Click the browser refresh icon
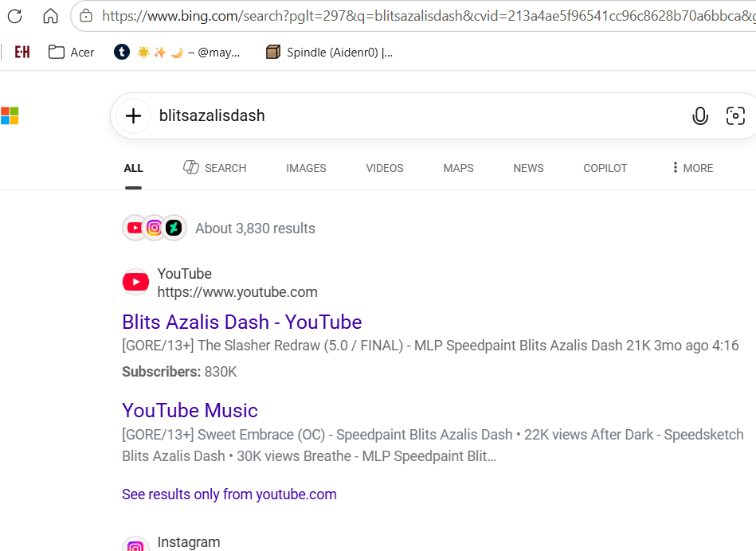This screenshot has height=551, width=756. [15, 16]
